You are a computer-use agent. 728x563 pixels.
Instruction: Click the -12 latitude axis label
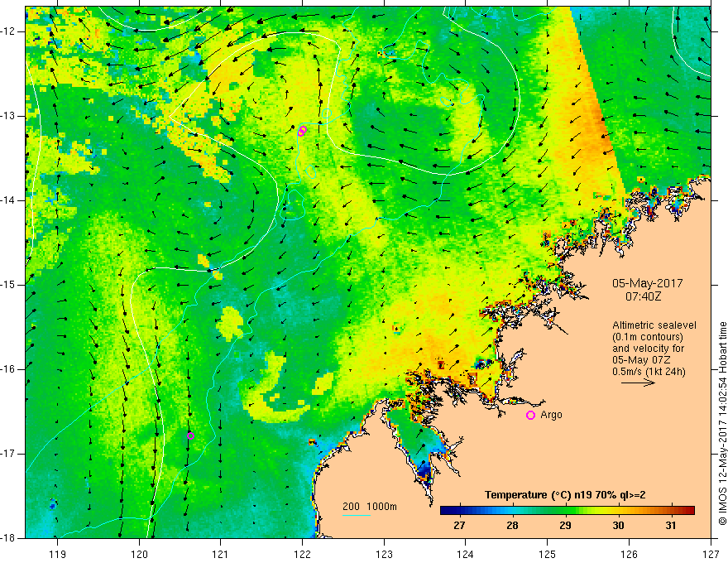tap(9, 31)
